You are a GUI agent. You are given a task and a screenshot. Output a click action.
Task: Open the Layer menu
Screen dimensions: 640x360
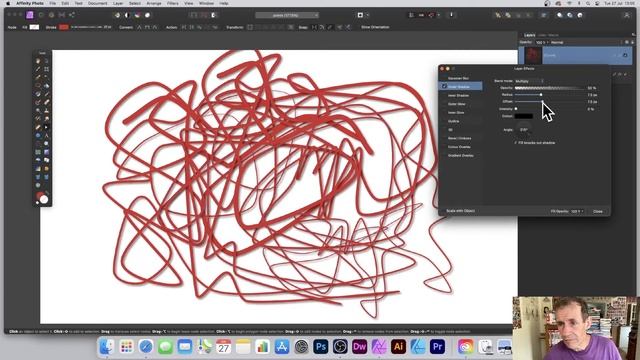(x=118, y=3)
